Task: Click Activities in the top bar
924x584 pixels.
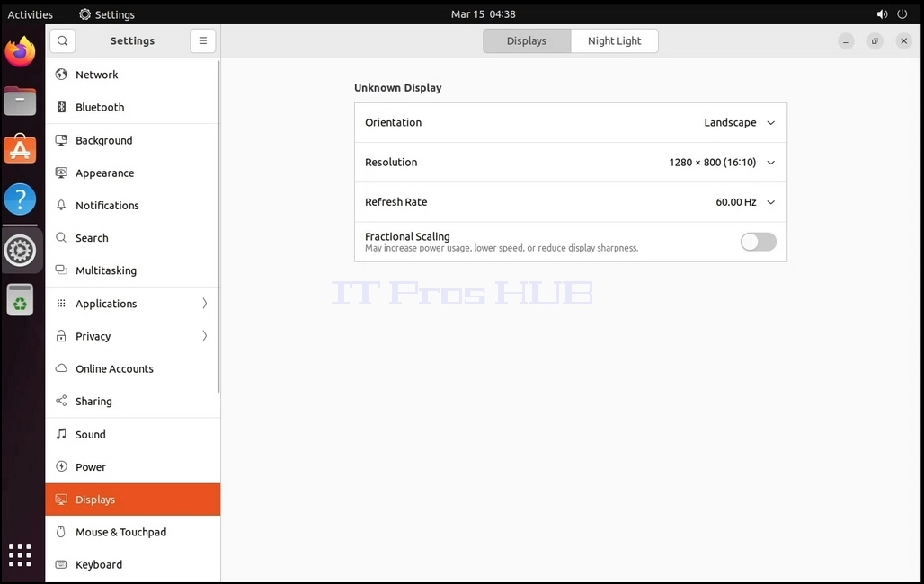Action: 30,14
